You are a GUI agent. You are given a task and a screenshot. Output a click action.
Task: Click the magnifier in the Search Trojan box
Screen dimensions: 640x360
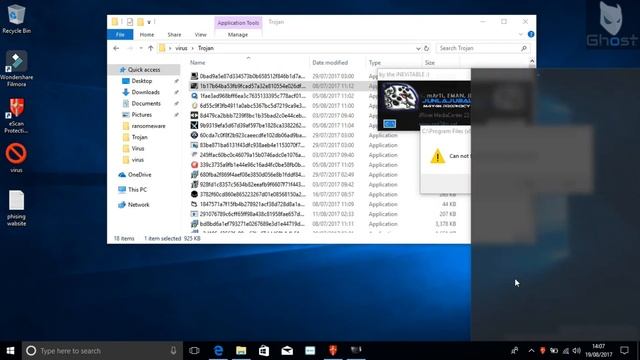524,48
